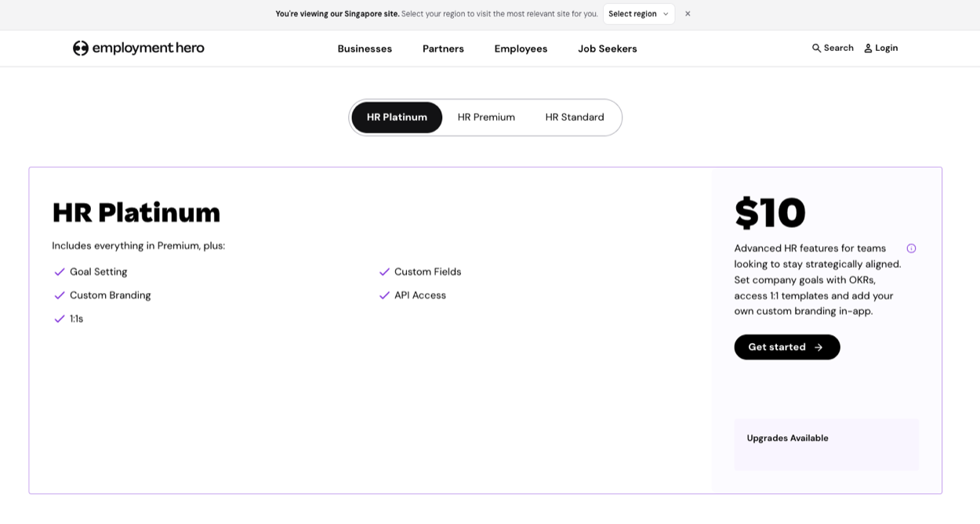Viewport: 980px width, 524px height.
Task: Open the Partners menu
Action: coord(443,49)
